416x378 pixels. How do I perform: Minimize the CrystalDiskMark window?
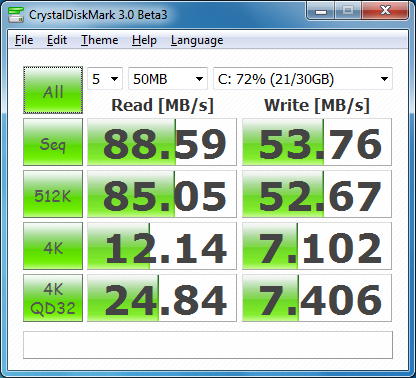coord(321,11)
